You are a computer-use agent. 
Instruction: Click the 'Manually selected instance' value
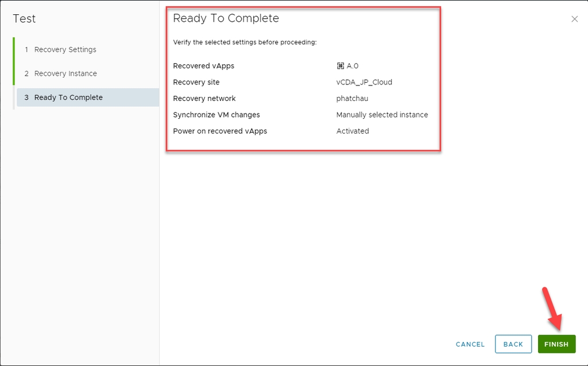pyautogui.click(x=382, y=115)
